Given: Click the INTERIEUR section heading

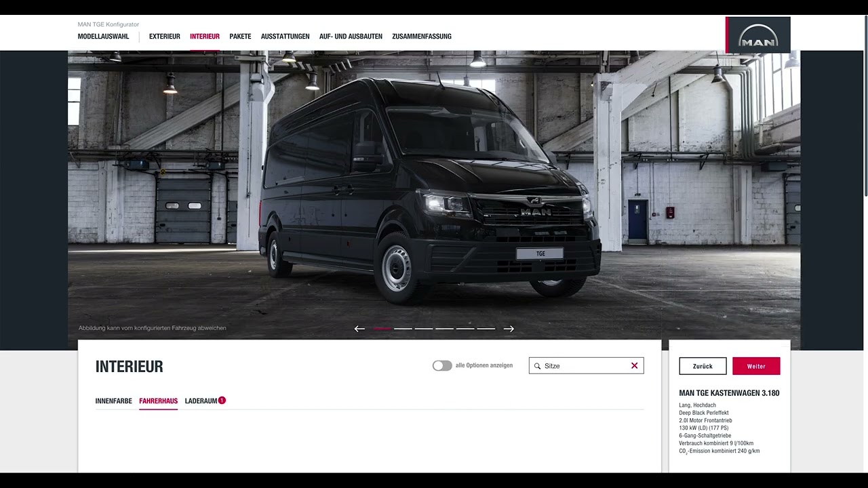Looking at the screenshot, I should pos(130,367).
